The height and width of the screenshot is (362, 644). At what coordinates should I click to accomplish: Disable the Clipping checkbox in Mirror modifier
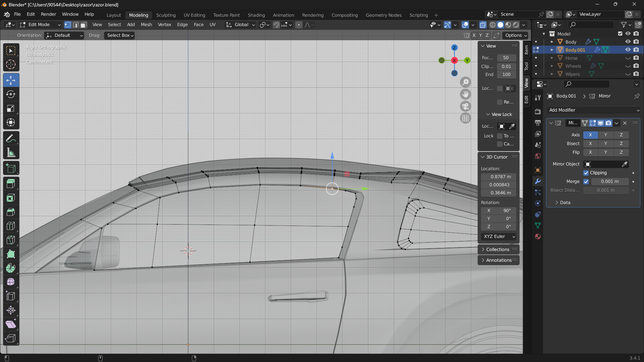tap(586, 173)
